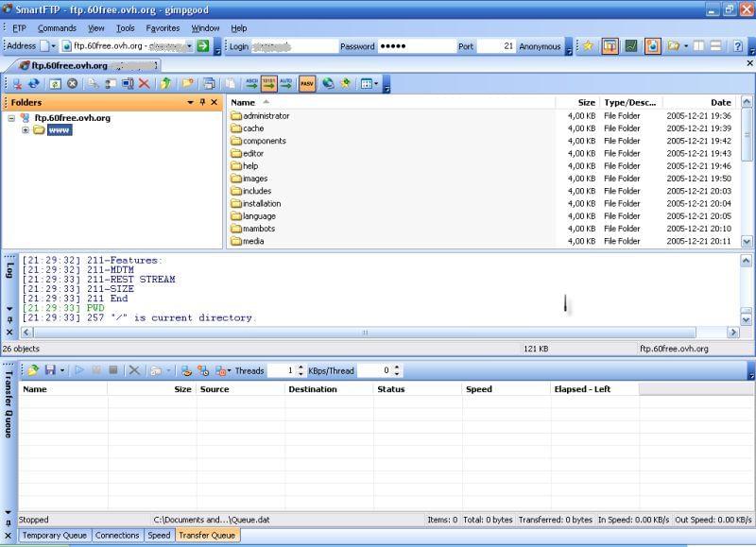Click the Abort gray X circle icon

[x=73, y=84]
